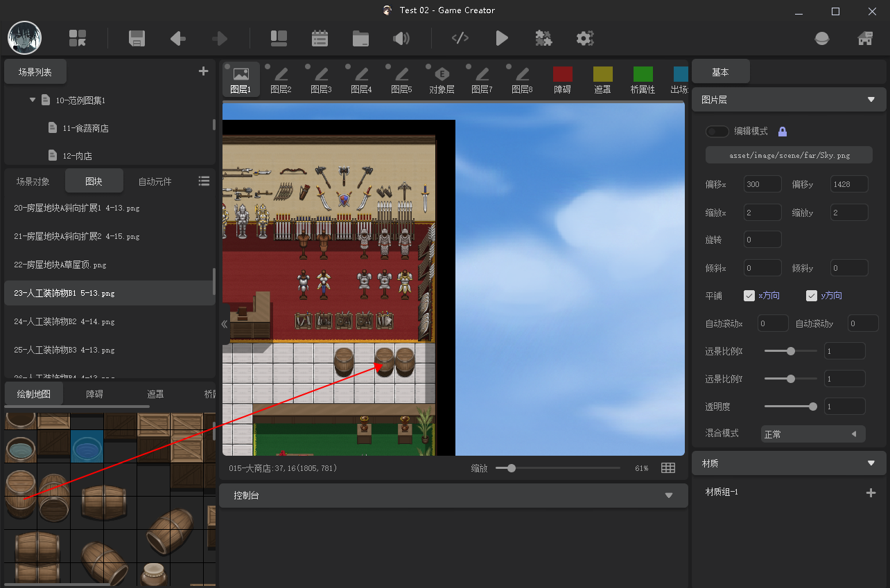Click the user avatar at top left
Viewport: 890px width, 588px height.
coord(24,37)
